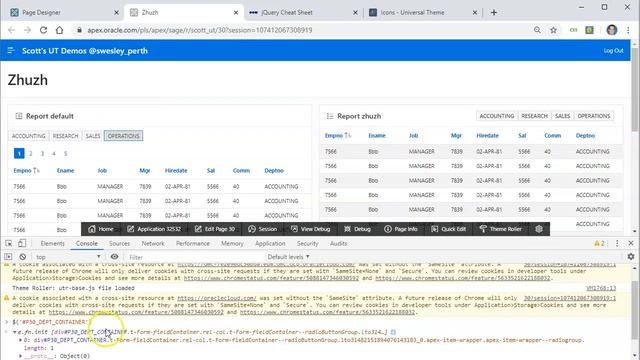The width and height of the screenshot is (640, 360).
Task: Create a live expression with the eye icon
Action: pyautogui.click(x=114, y=257)
